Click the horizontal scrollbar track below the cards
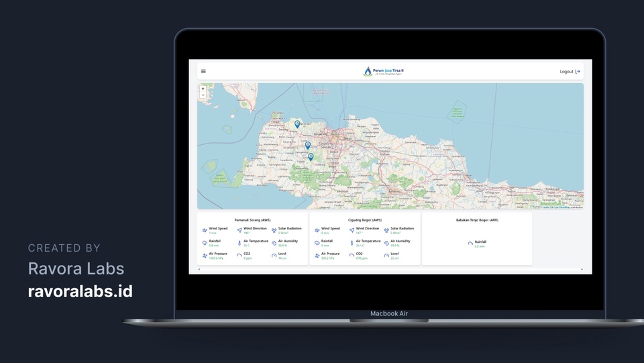Viewport: 644px width, 363px height. click(x=390, y=269)
